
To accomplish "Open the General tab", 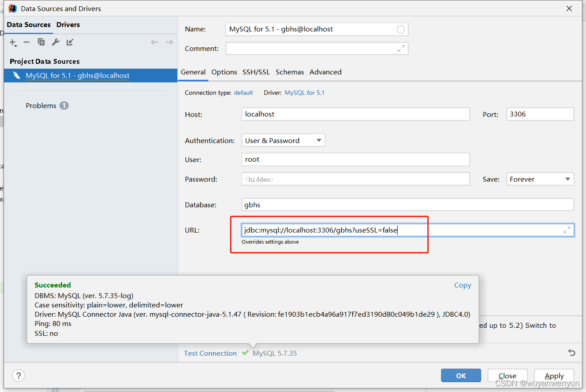I will click(193, 72).
